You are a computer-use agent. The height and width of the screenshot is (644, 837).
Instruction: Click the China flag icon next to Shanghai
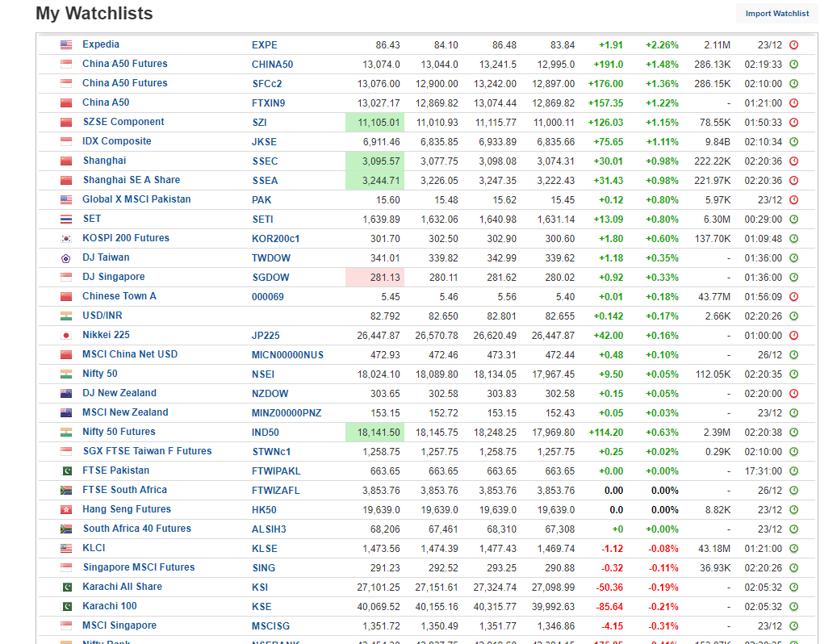point(66,161)
